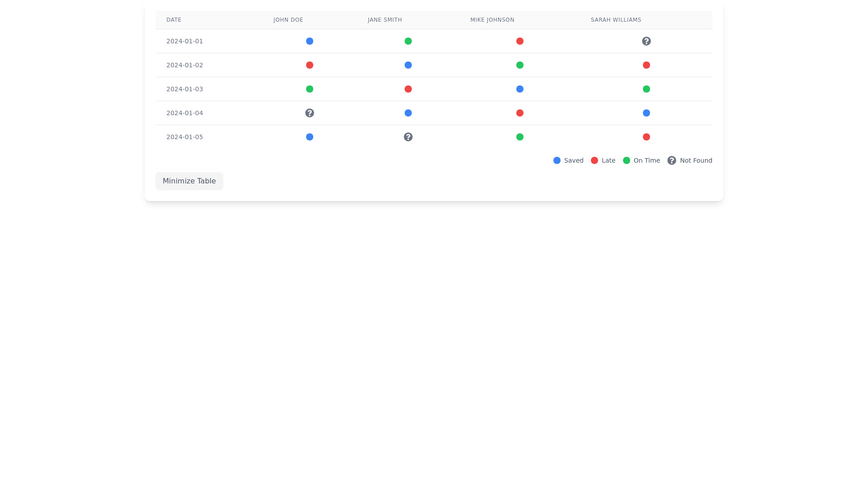Select the 2024-01-02 date cell
868x488 pixels.
pos(184,65)
